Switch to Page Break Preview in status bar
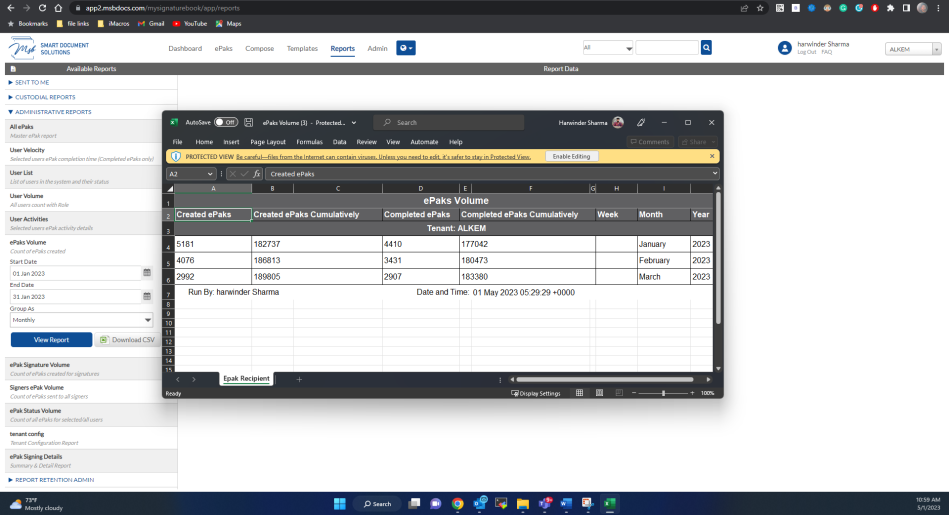Viewport: 949px width, 515px height. 619,393
